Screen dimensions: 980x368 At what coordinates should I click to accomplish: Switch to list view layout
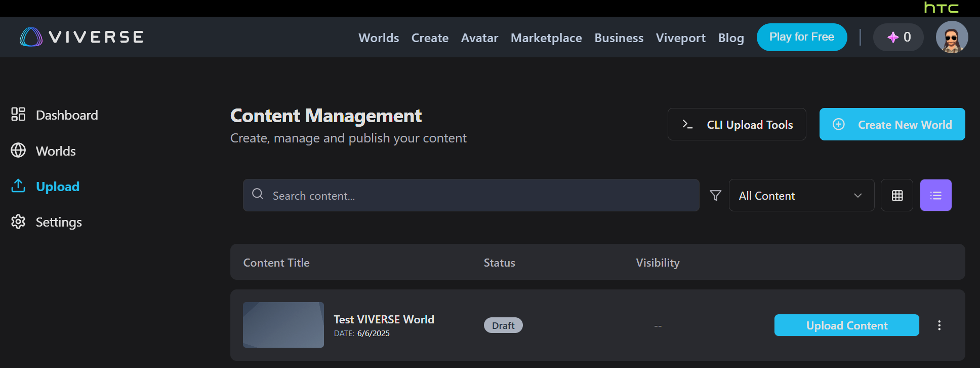[x=935, y=195]
